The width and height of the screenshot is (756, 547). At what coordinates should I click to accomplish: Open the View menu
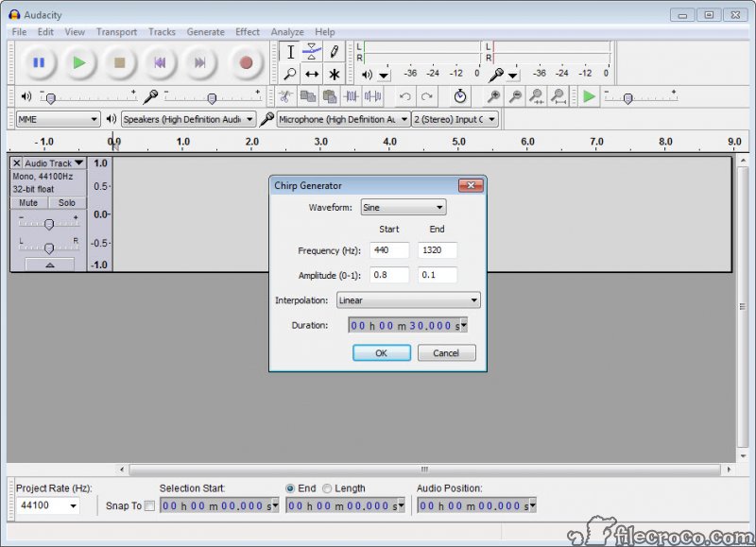[75, 32]
